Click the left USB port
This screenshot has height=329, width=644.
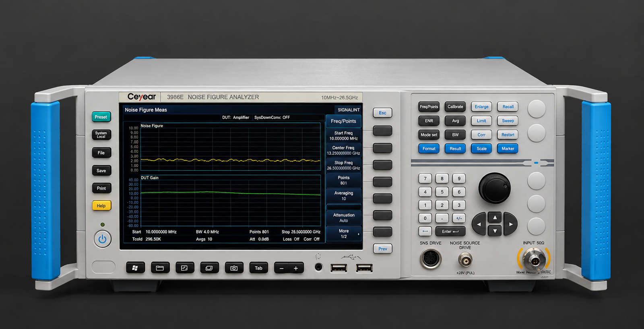(339, 268)
